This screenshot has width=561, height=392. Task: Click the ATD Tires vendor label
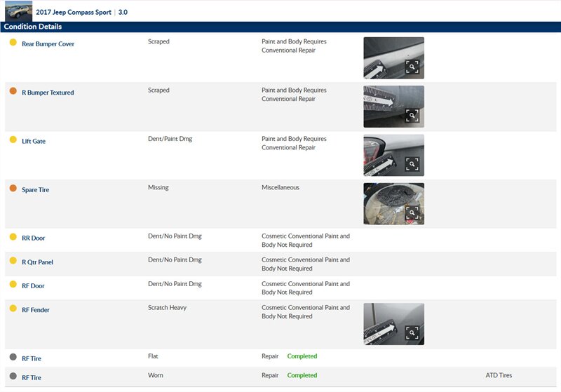pyautogui.click(x=499, y=375)
